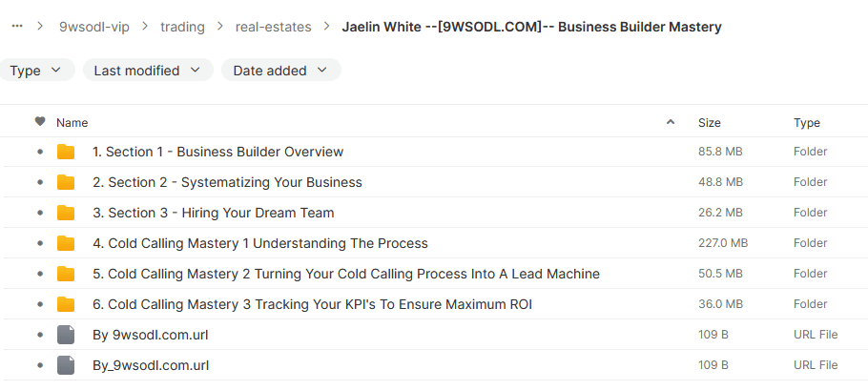
Task: Click folder icon for Cold Calling Mastery 3
Action: [66, 304]
